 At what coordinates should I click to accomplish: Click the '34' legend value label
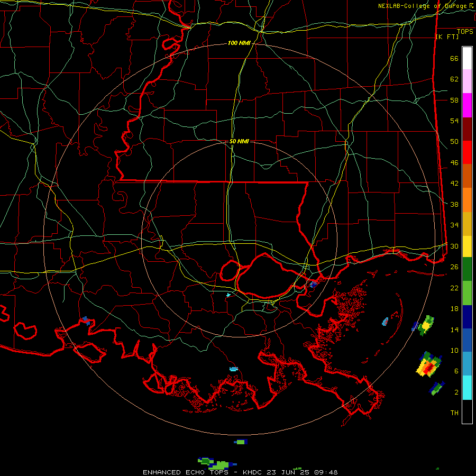point(454,225)
